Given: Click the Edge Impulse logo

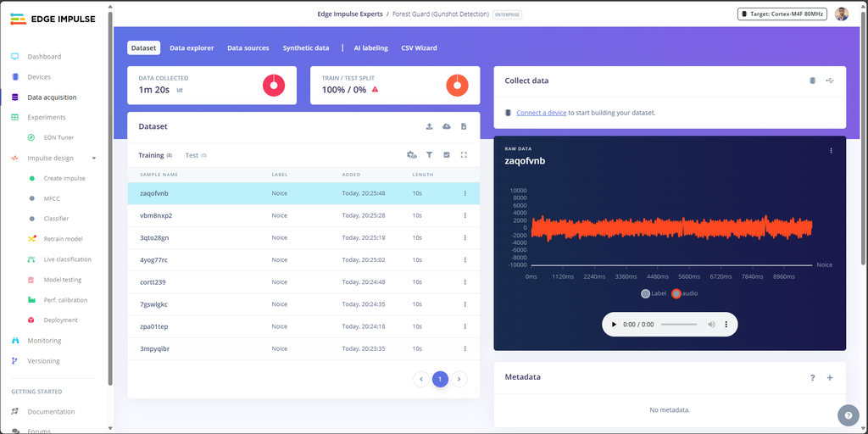Looking at the screenshot, I should click(x=53, y=19).
